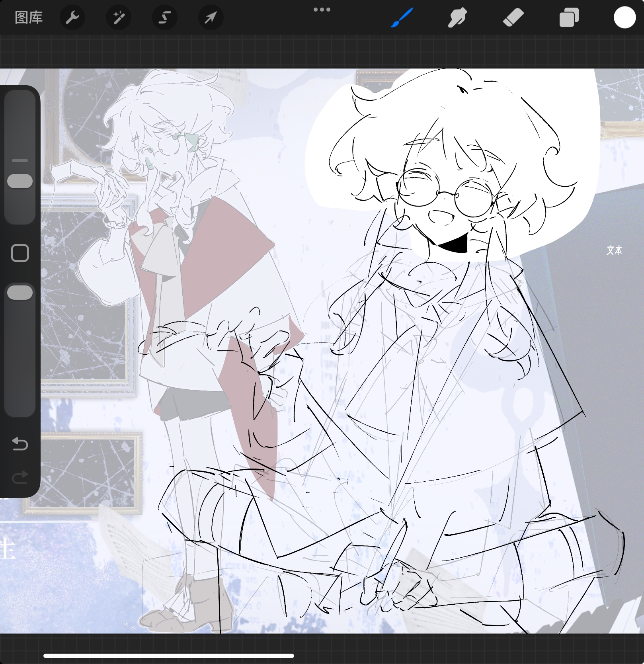Tap the 文本 text label on canvas
The image size is (644, 664).
(x=614, y=250)
